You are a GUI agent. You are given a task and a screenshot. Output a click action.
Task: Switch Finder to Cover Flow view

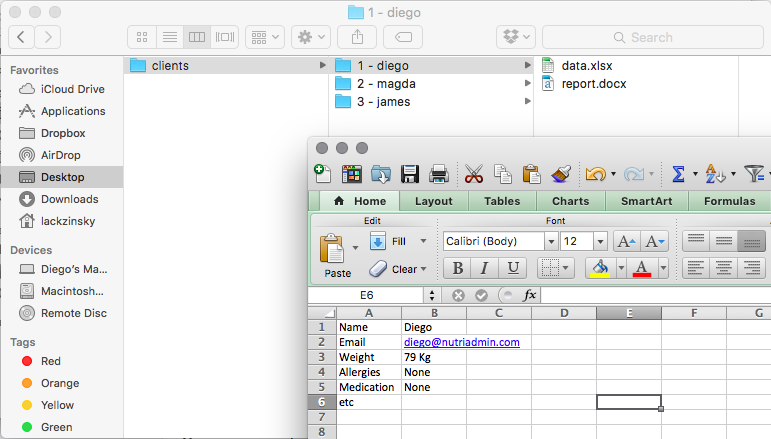[x=225, y=37]
